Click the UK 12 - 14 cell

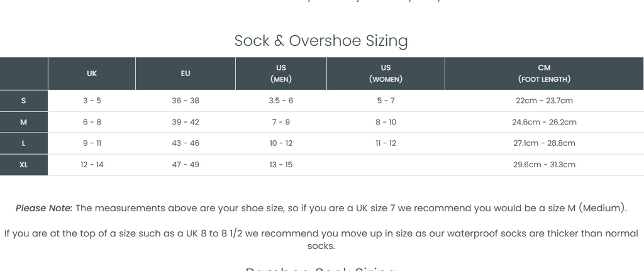[x=92, y=165]
